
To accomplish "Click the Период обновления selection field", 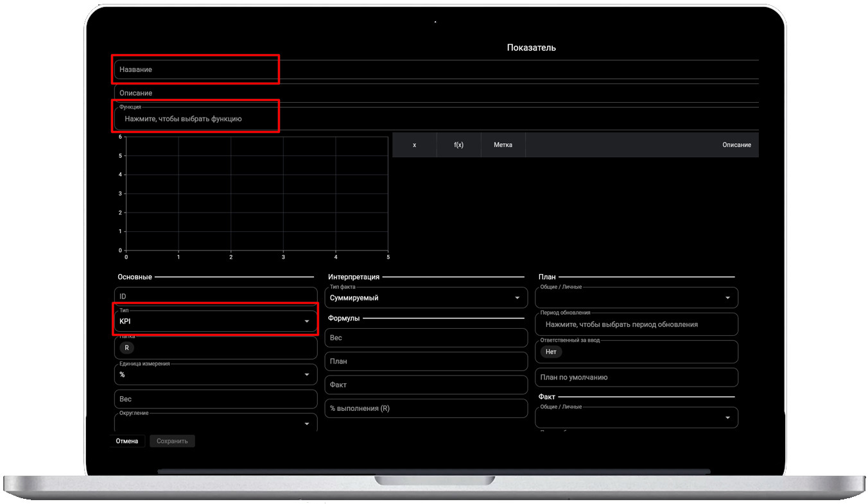I will [636, 324].
